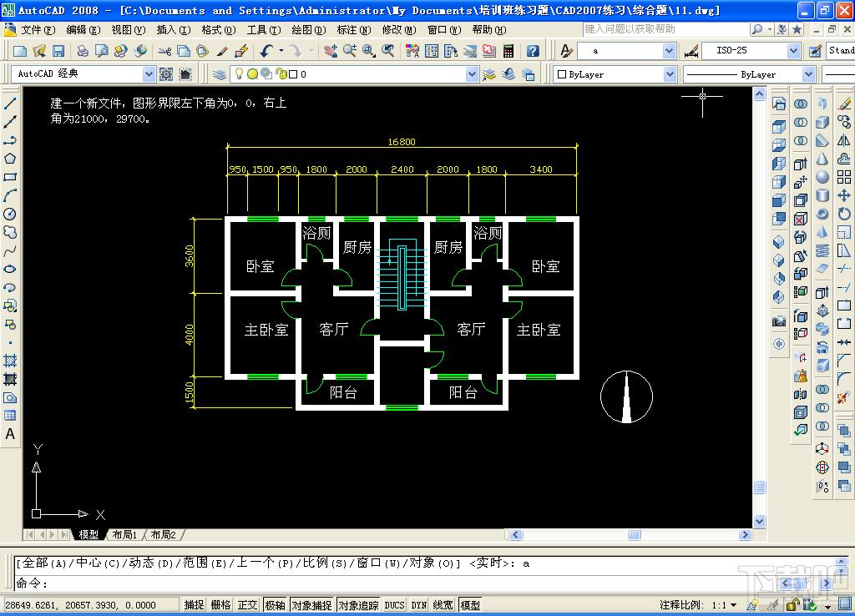The width and height of the screenshot is (855, 616).
Task: Create a new drawing with QNew icon
Action: point(20,51)
